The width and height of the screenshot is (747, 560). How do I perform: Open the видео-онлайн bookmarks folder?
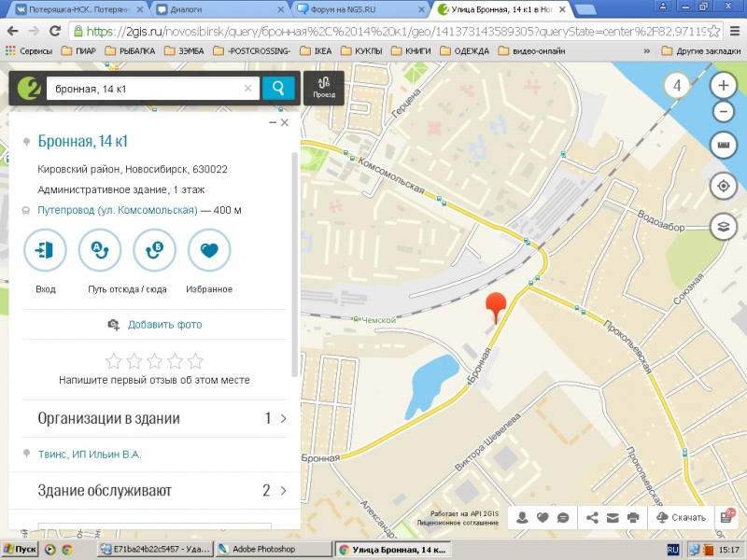[531, 51]
